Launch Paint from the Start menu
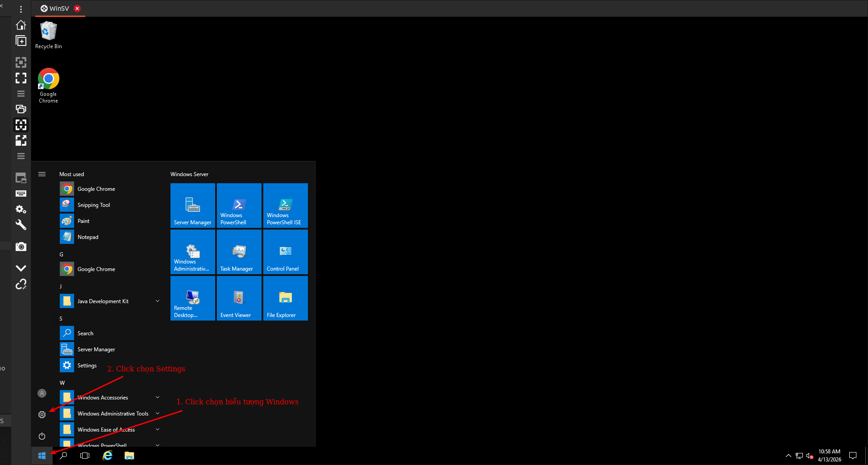The width and height of the screenshot is (868, 465). click(x=110, y=221)
